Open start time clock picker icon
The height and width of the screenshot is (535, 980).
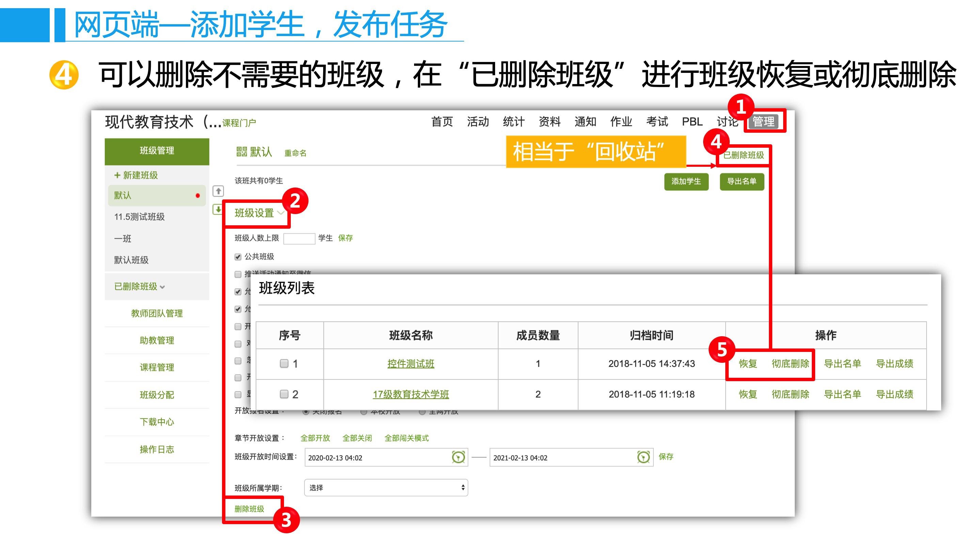[458, 457]
